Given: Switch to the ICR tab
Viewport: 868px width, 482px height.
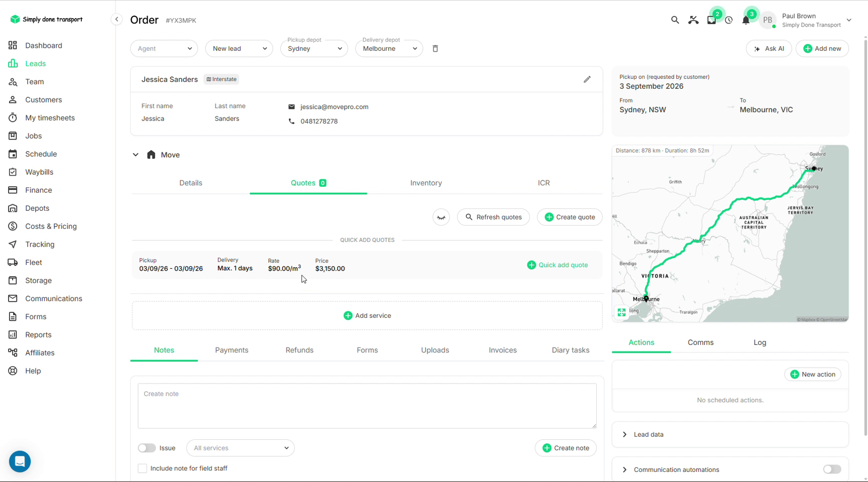Looking at the screenshot, I should pos(544,183).
